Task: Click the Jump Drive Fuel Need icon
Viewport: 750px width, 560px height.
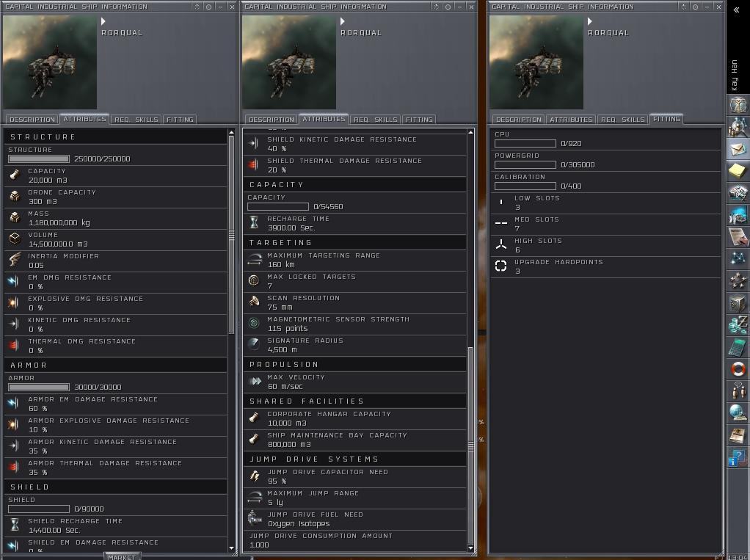Action: (254, 518)
